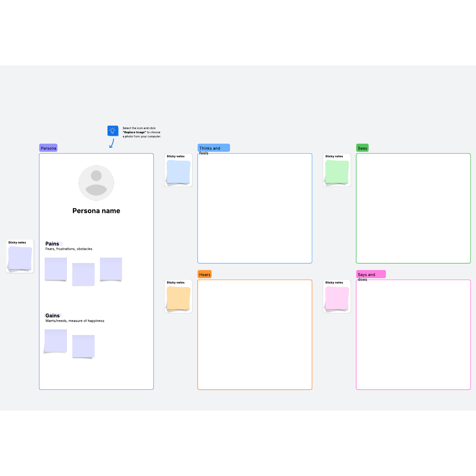476x476 pixels.
Task: Select the third sticky note under Pains
Action: [111, 269]
